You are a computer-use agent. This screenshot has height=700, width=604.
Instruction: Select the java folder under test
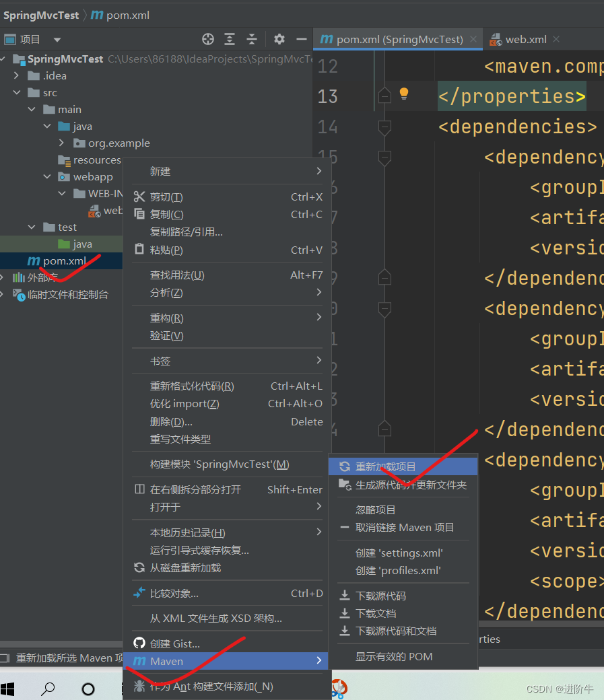coord(75,244)
